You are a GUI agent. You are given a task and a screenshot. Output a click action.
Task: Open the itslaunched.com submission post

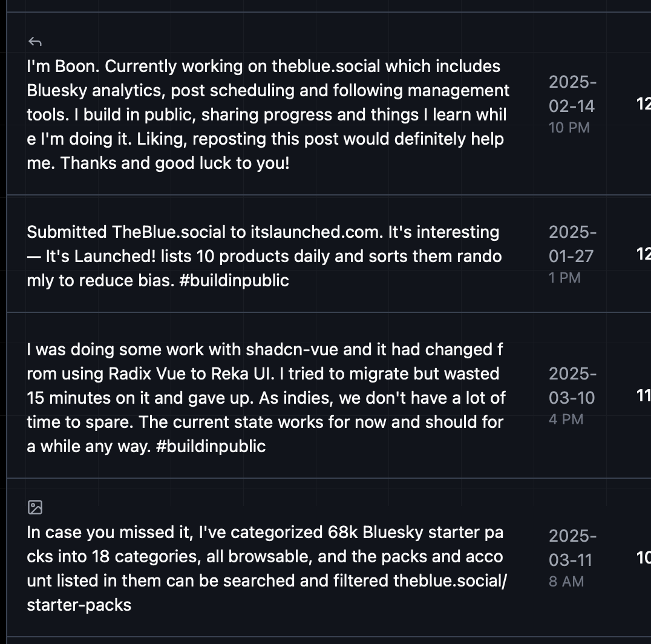(x=264, y=256)
